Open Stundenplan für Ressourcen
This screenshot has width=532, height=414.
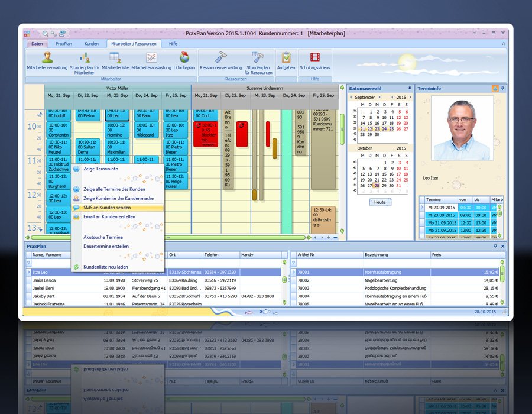(258, 63)
